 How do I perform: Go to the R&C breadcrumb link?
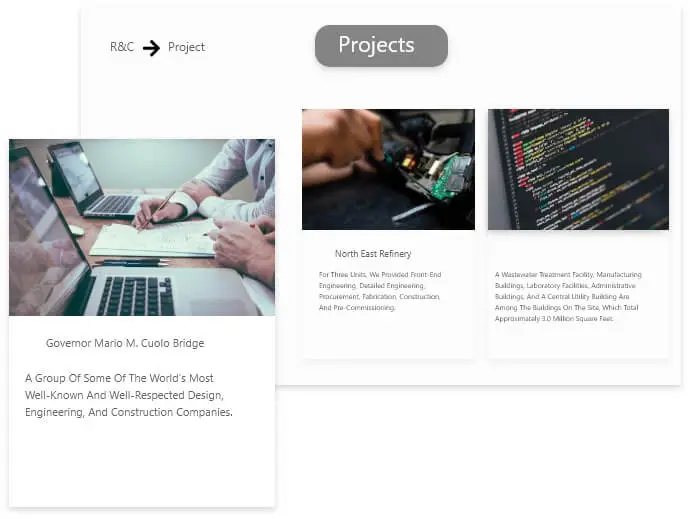[x=122, y=47]
